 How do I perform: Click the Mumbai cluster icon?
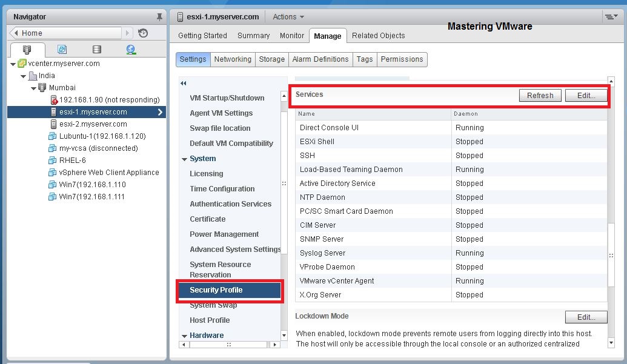point(42,87)
